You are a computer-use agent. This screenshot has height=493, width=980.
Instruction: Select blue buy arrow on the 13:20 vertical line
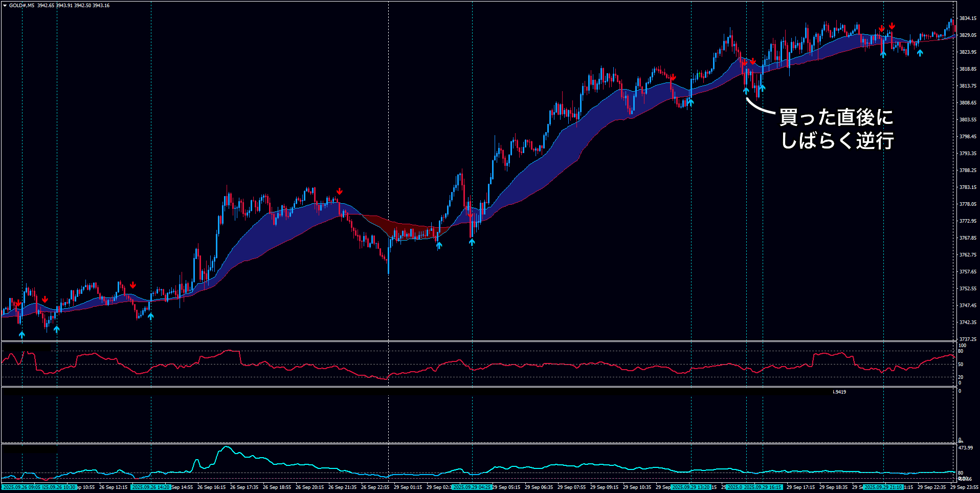(x=691, y=102)
